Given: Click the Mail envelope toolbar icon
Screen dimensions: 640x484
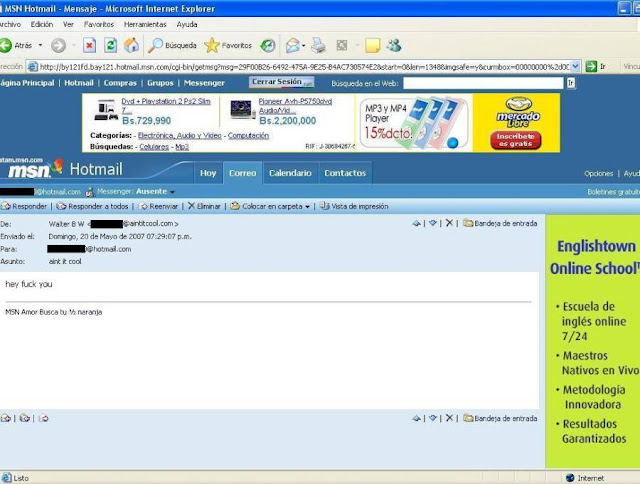Looking at the screenshot, I should (293, 45).
